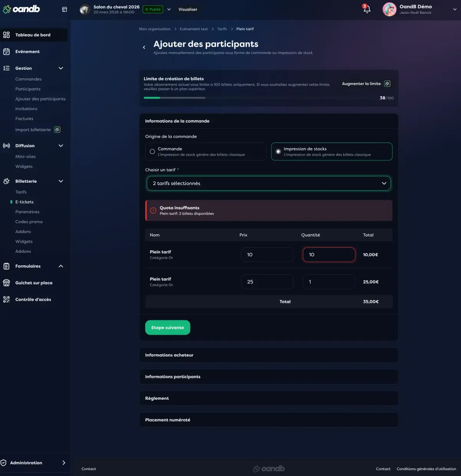
Task: Expand the event selector chevron
Action: tap(169, 9)
